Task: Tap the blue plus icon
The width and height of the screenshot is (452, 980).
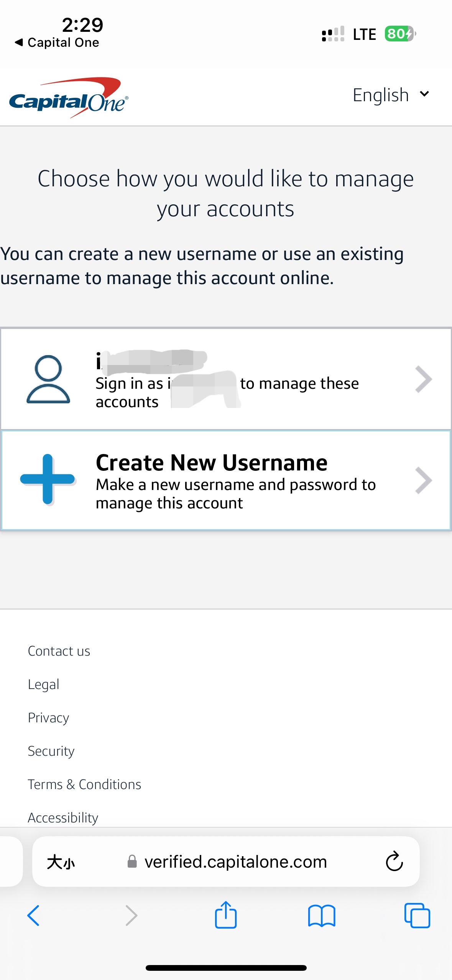Action: click(48, 479)
